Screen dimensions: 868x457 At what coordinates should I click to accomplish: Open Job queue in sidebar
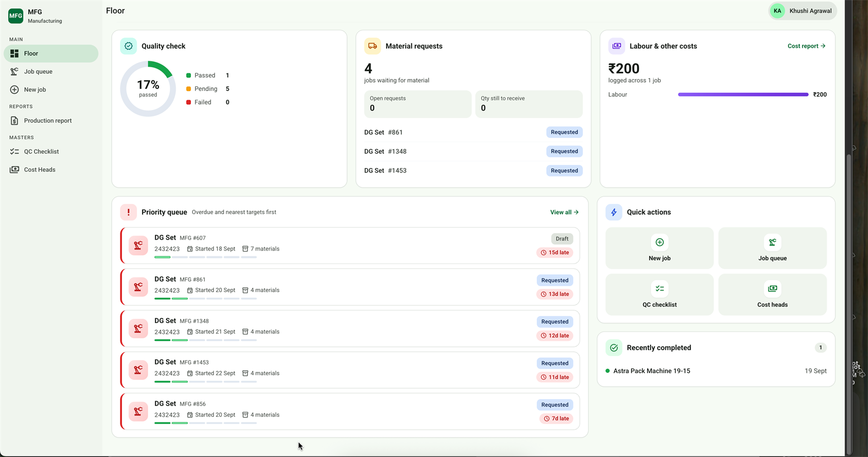coord(51,72)
